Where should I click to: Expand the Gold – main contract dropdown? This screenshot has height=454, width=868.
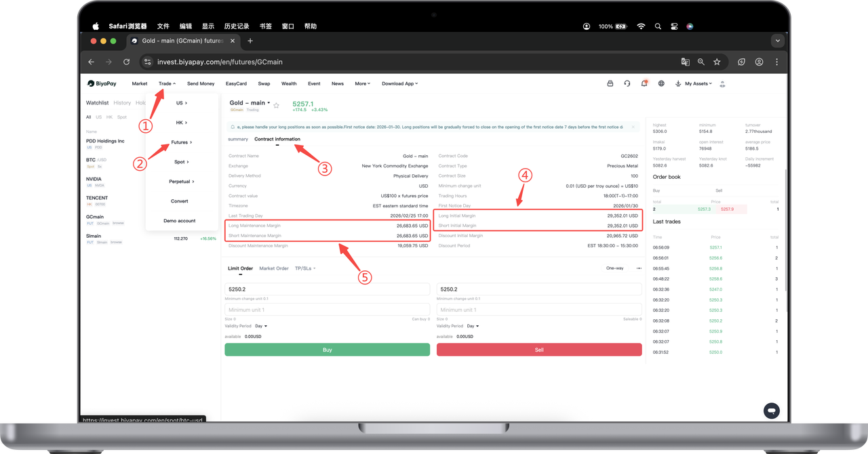pyautogui.click(x=269, y=104)
